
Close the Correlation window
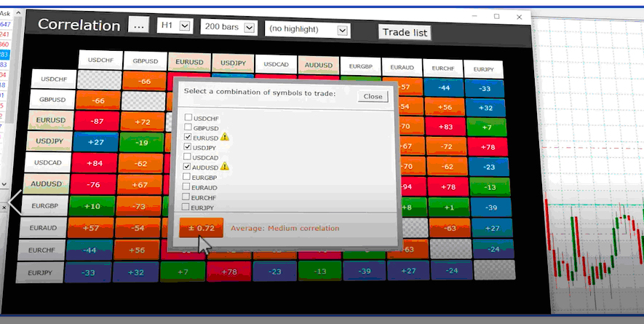click(x=519, y=17)
